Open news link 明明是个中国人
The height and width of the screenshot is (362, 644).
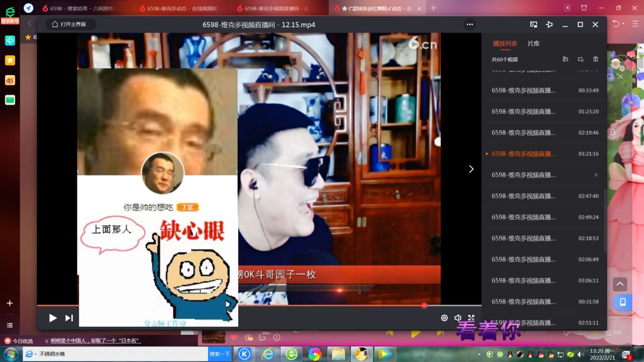[96, 341]
